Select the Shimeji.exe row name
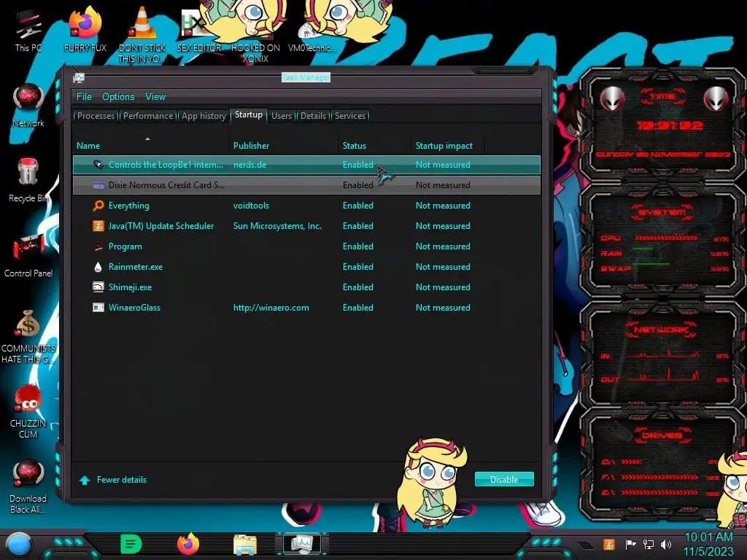Screen dimensions: 747x560 [x=130, y=287]
